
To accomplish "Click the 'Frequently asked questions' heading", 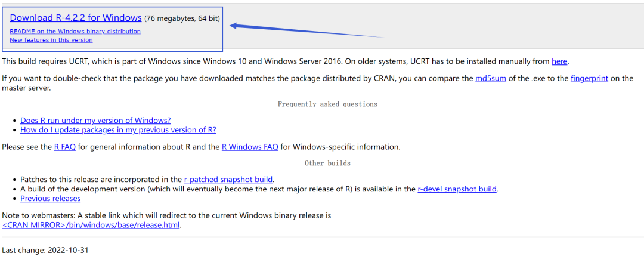I will click(x=327, y=104).
